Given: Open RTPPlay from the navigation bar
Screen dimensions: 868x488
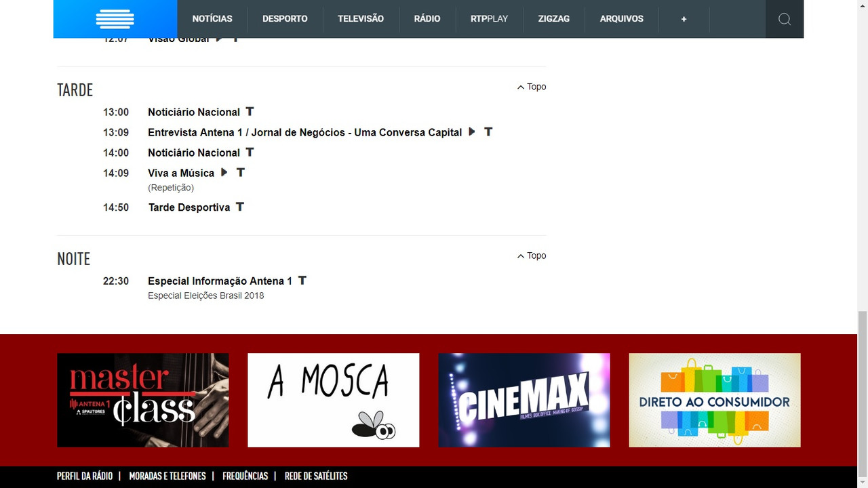Looking at the screenshot, I should 489,19.
